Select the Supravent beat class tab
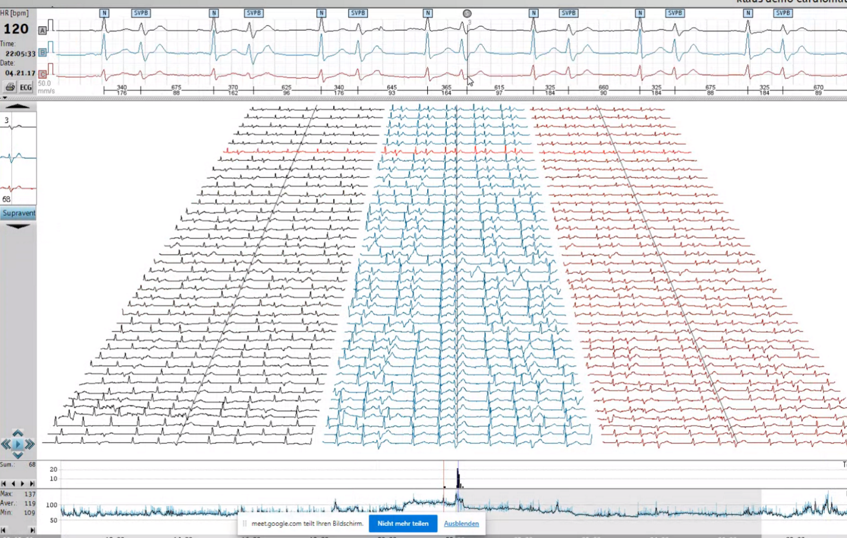This screenshot has width=847, height=538. pyautogui.click(x=18, y=213)
